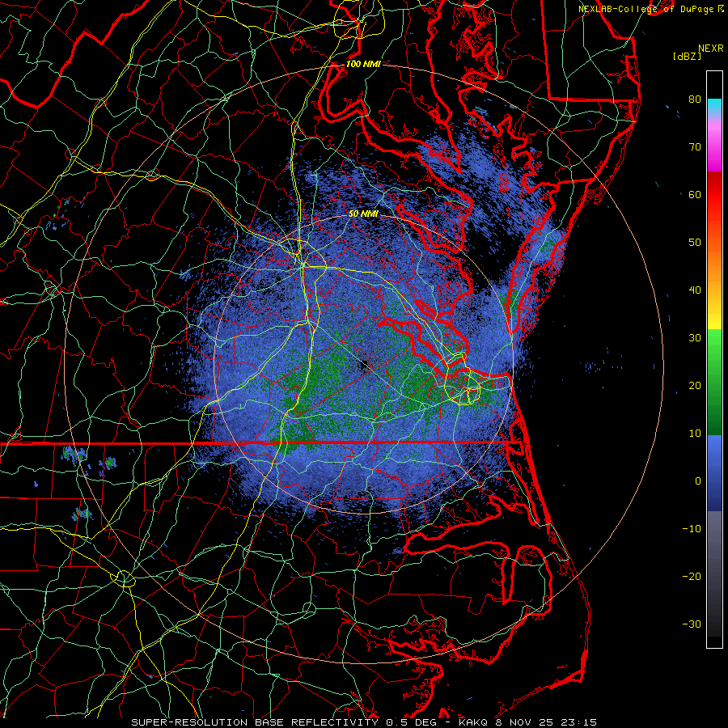Click the -30 value on the dBZ scale

click(692, 624)
